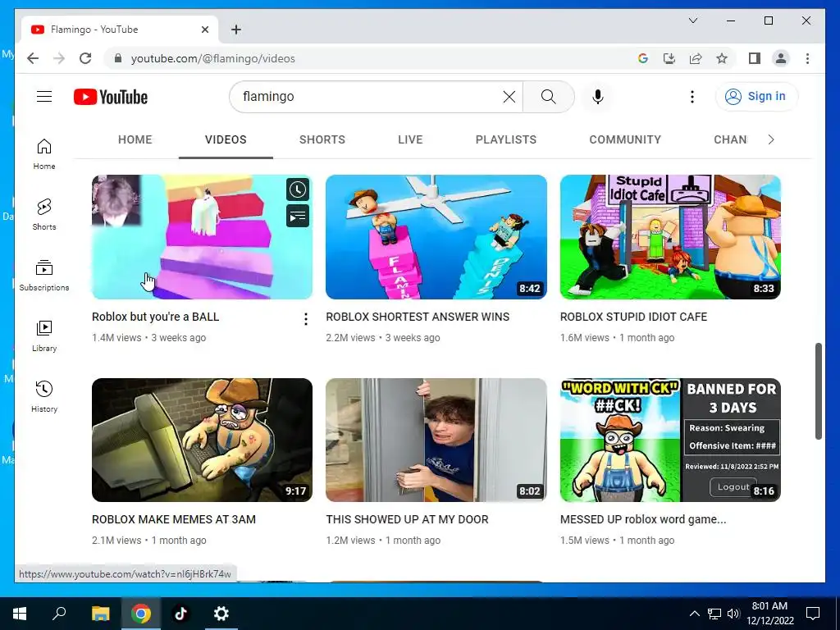
Task: Open taskbar search
Action: click(x=59, y=614)
